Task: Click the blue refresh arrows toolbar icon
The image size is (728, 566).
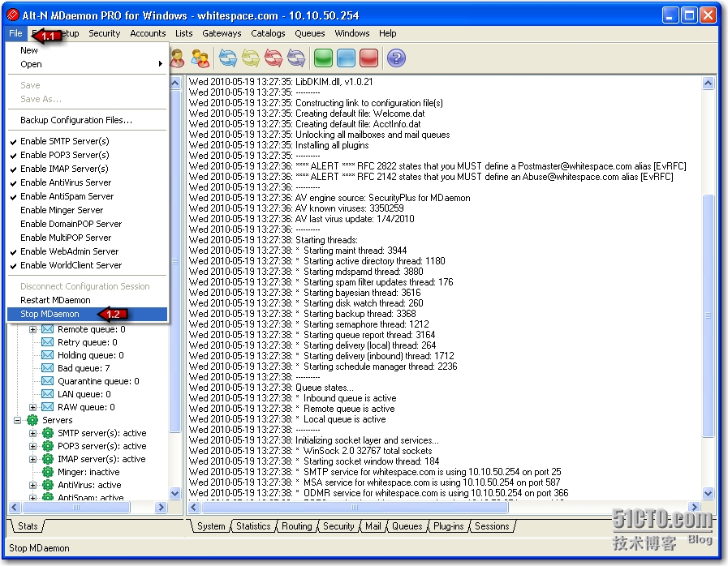Action: pos(227,58)
